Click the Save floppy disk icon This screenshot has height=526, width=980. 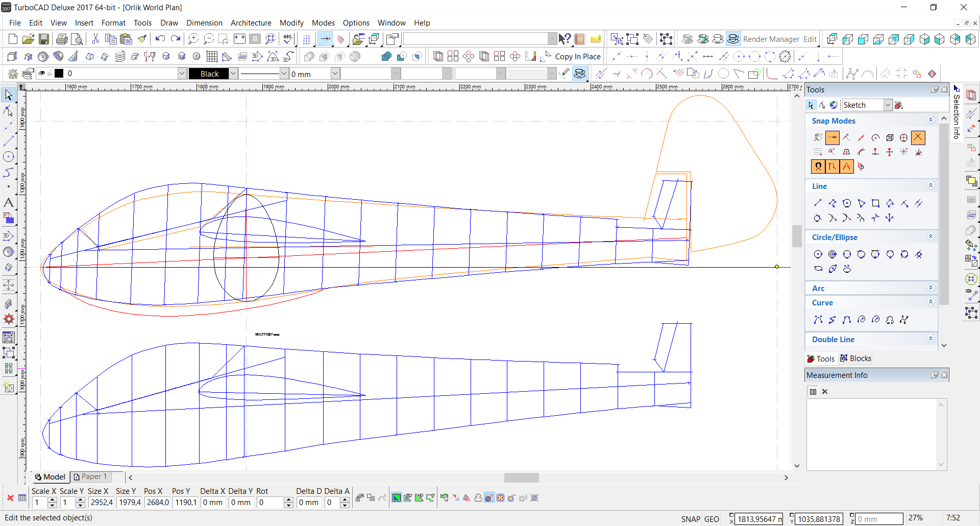(44, 39)
